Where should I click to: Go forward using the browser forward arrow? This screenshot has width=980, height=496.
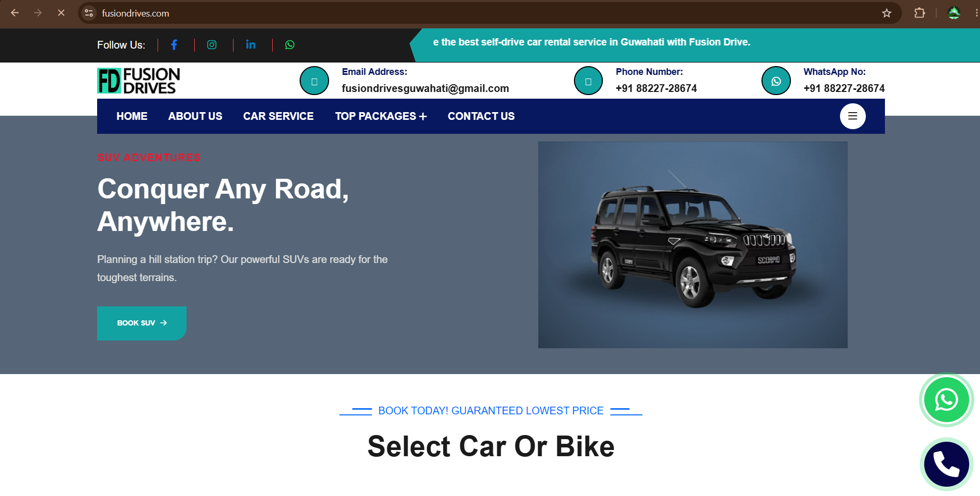click(38, 13)
